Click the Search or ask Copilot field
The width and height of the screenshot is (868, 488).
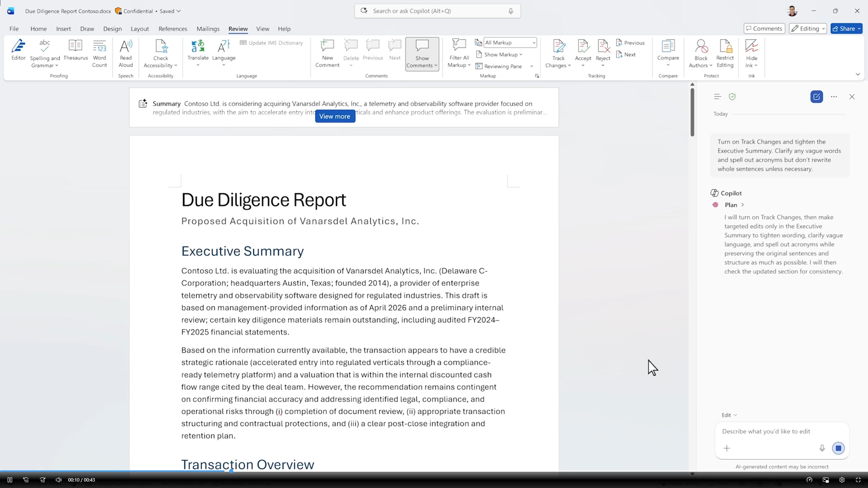[437, 11]
